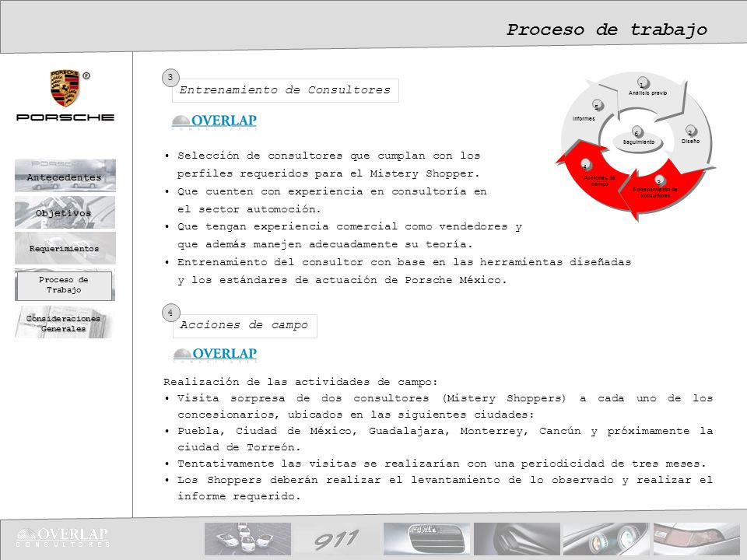The height and width of the screenshot is (560, 747).
Task: Click the Acciones de campo heading box
Action: click(245, 326)
